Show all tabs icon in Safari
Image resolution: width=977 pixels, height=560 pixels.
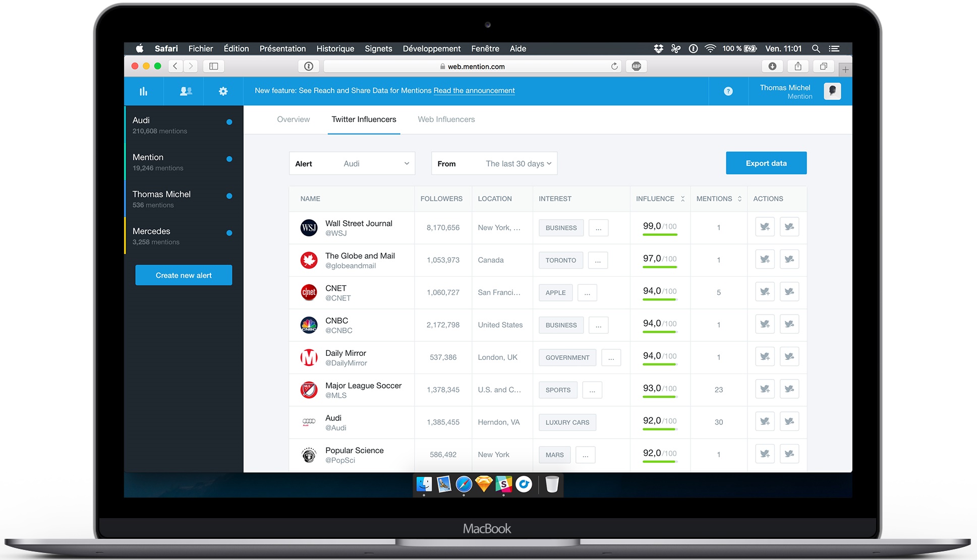tap(824, 67)
